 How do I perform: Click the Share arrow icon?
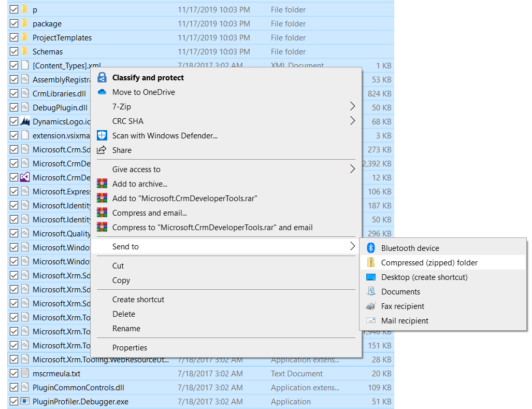[102, 150]
